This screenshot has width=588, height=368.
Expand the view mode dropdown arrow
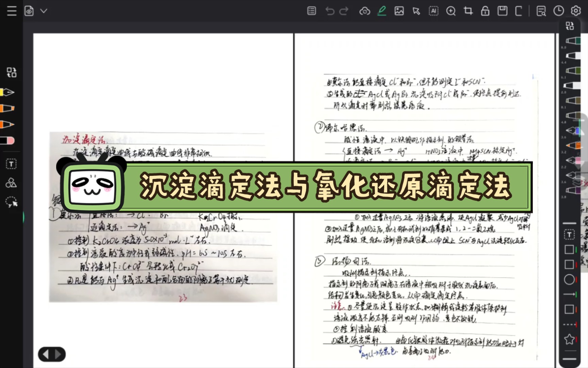point(44,11)
